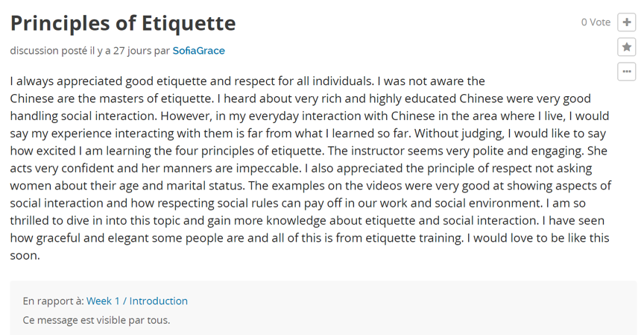Follow the Week 1 / Introduction link
Viewport: 644px width, 335px height.
[x=137, y=301]
